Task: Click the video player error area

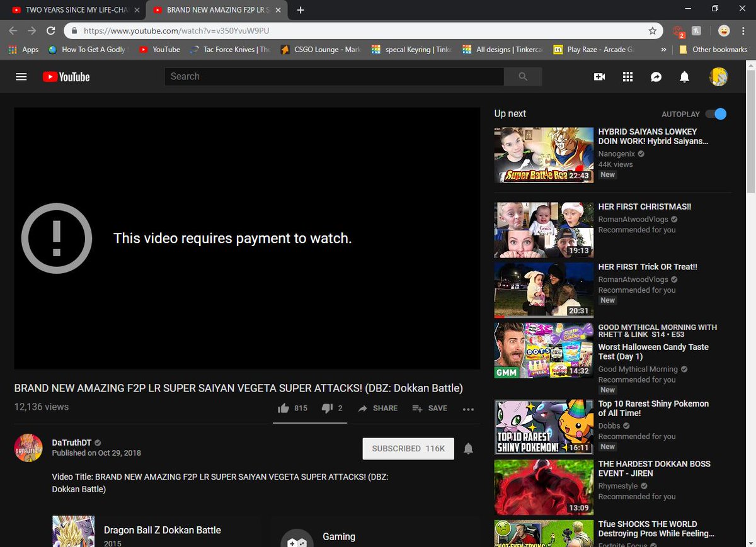Action: pyautogui.click(x=247, y=239)
